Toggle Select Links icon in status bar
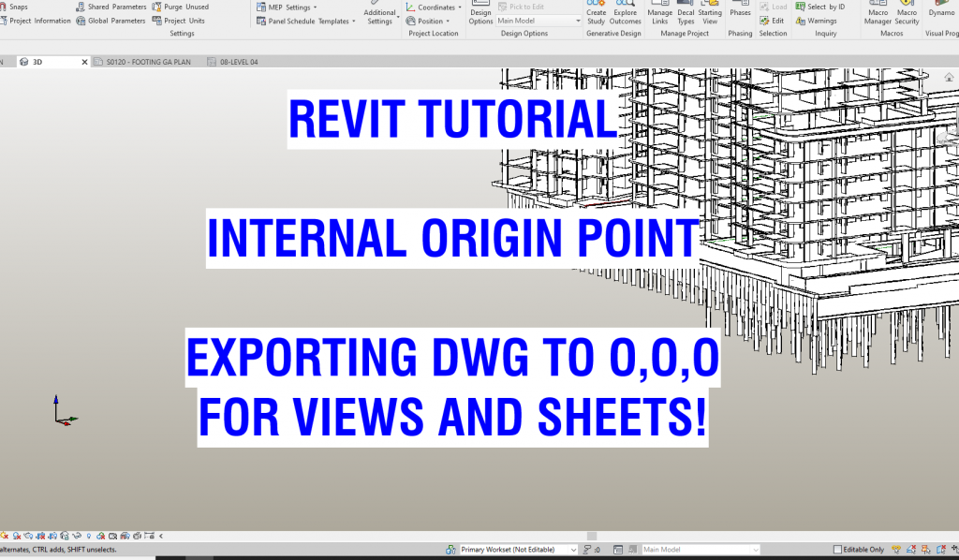Screen dimensions: 959x560 point(896,550)
